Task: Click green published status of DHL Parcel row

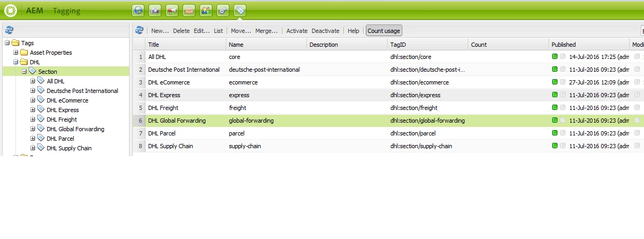Action: point(555,133)
